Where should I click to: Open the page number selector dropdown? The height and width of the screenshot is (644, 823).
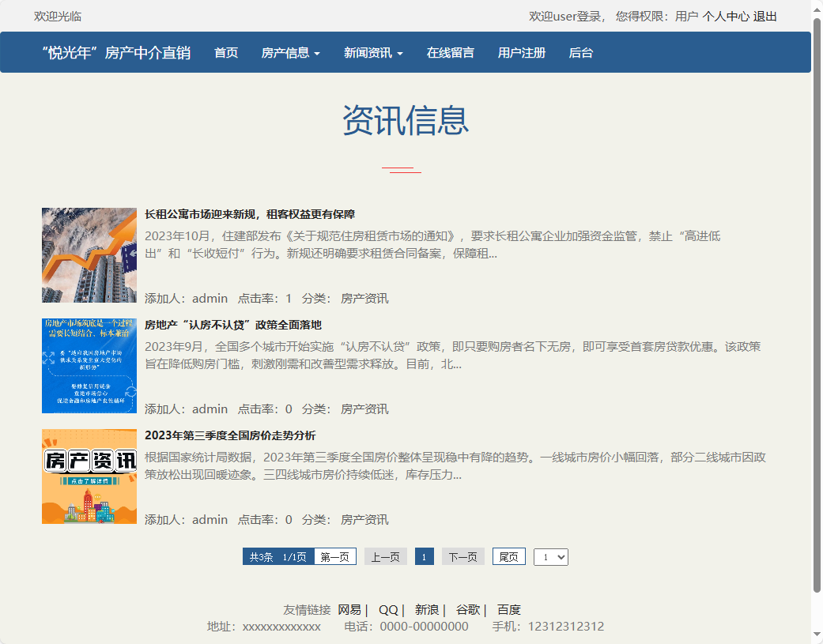pos(550,556)
